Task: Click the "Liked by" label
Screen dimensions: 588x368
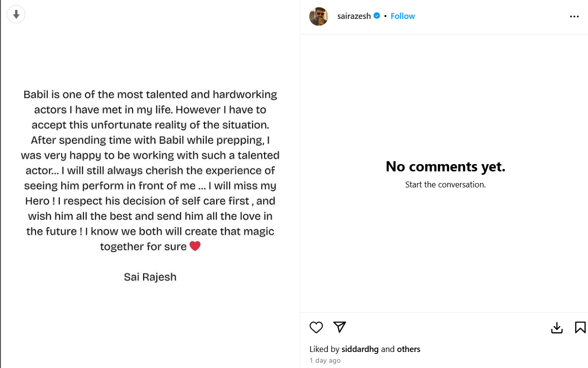Action: (324, 349)
